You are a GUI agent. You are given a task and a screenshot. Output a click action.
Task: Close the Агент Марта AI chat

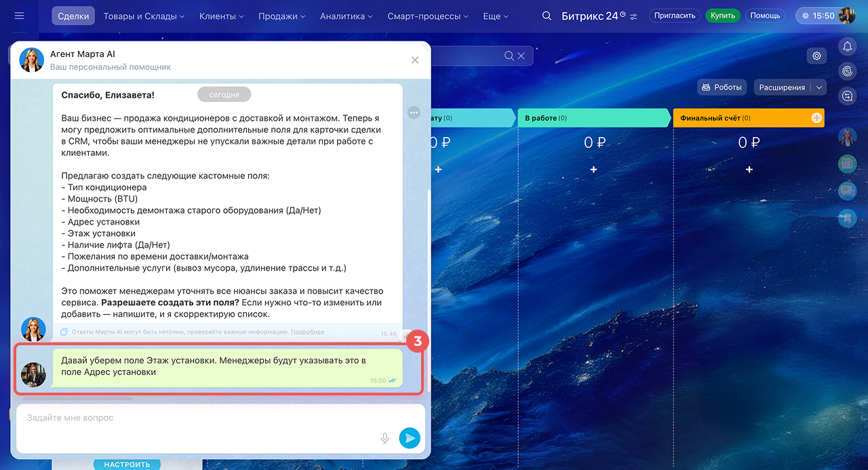415,60
